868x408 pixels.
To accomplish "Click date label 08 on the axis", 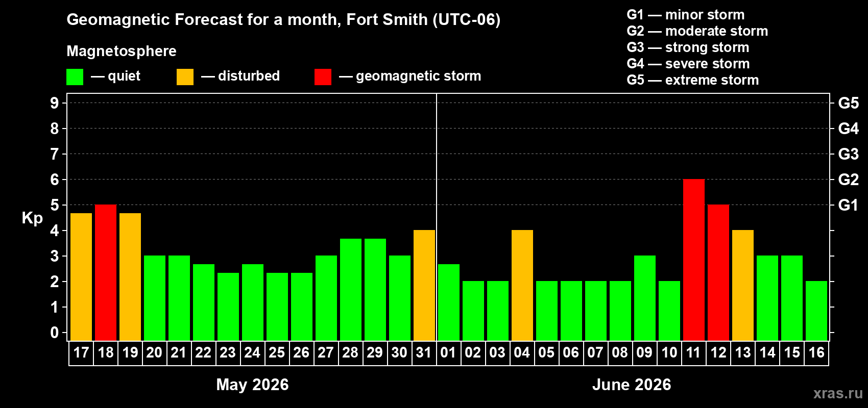I will (620, 352).
